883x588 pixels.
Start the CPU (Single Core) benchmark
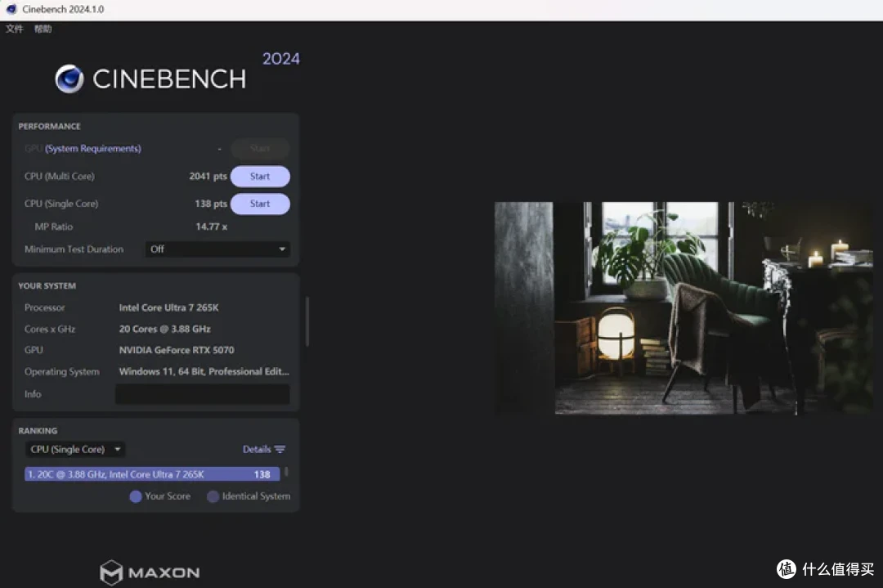pos(260,204)
